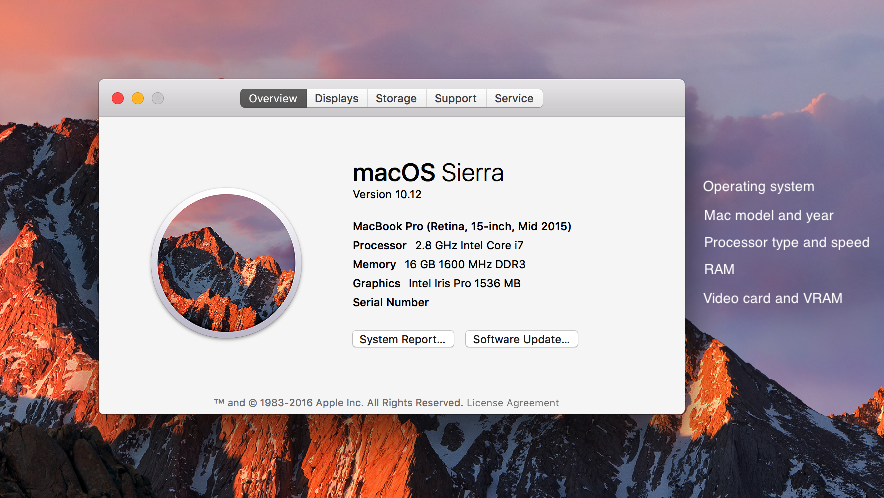Open the Support tab

coord(456,98)
